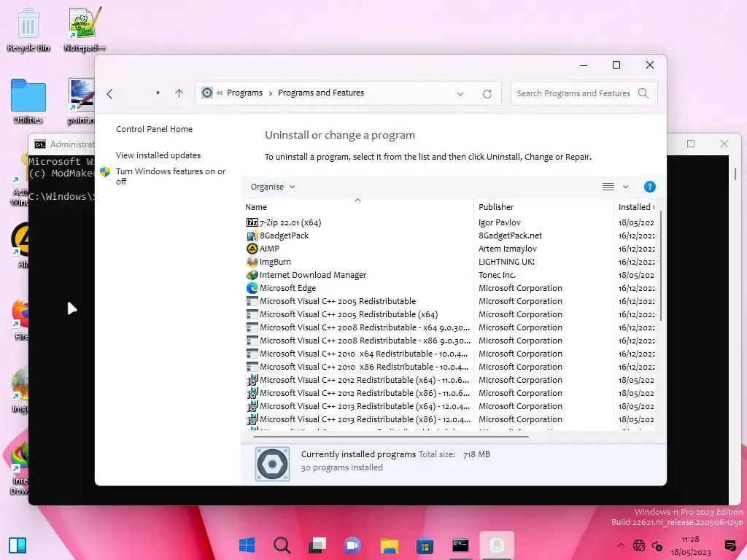Screen dimensions: 747x560
Task: Select Microsoft Visual C++ 2013 Redistributable (x86) row
Action: coord(450,419)
